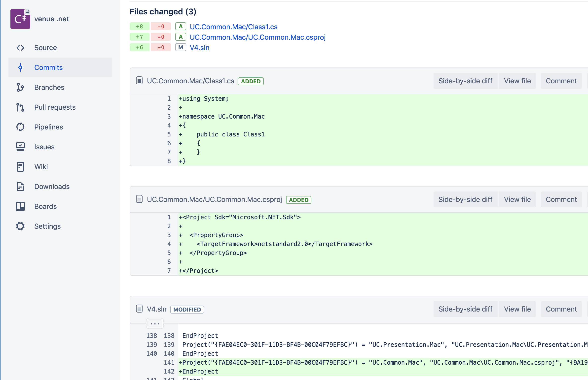Viewport: 588px width, 380px height.
Task: Open Side-by-side diff for V4.sln
Action: coord(465,309)
